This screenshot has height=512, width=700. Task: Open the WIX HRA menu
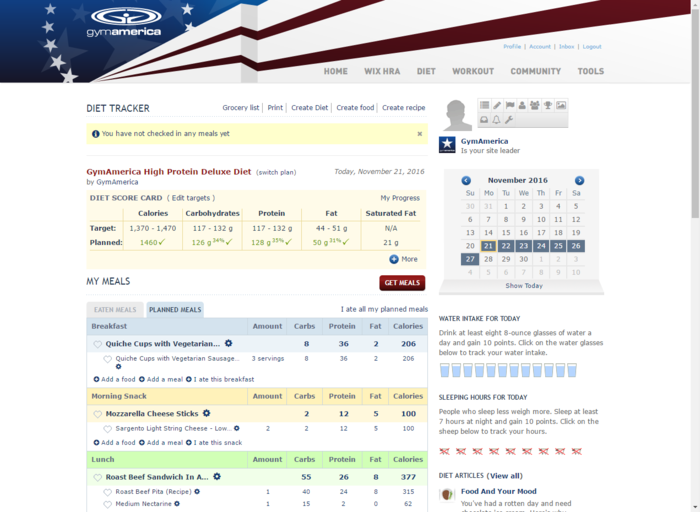(382, 71)
